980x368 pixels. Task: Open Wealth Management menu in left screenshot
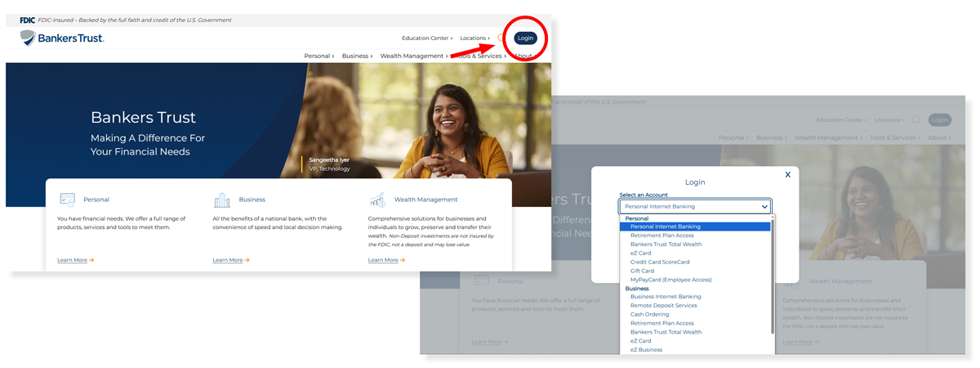tap(414, 56)
